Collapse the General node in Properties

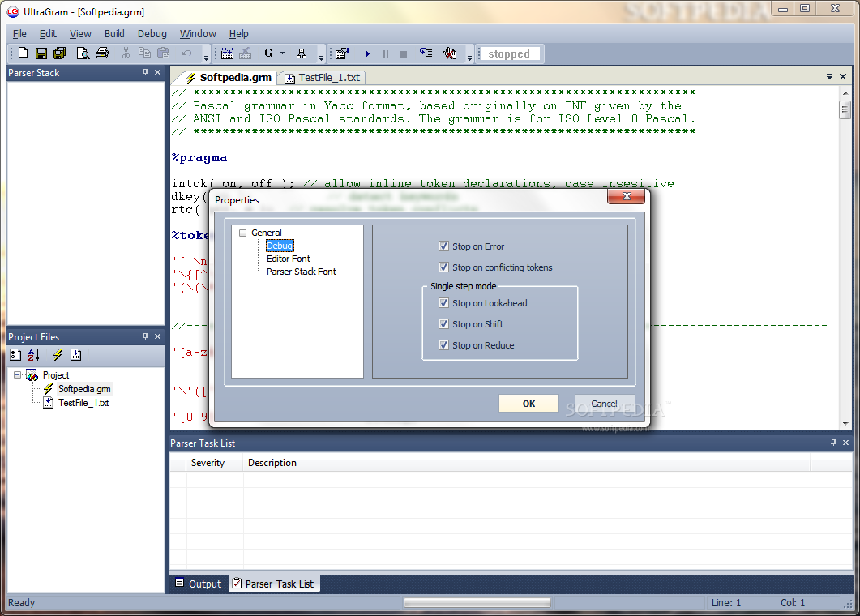pos(242,233)
